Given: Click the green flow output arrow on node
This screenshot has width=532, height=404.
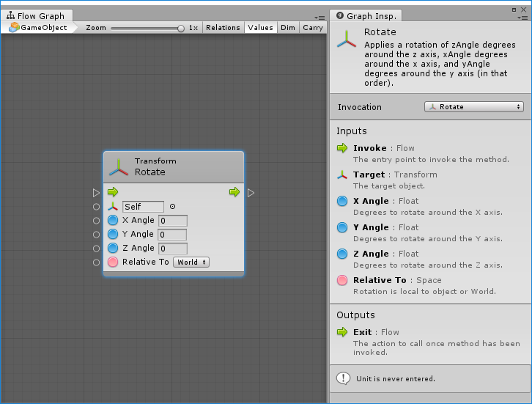Looking at the screenshot, I should pyautogui.click(x=234, y=192).
